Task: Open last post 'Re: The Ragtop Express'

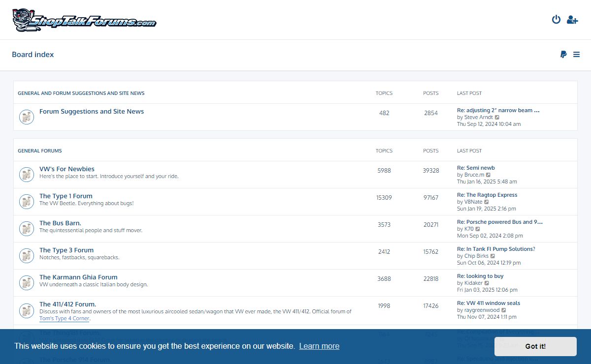Action: coord(487,195)
